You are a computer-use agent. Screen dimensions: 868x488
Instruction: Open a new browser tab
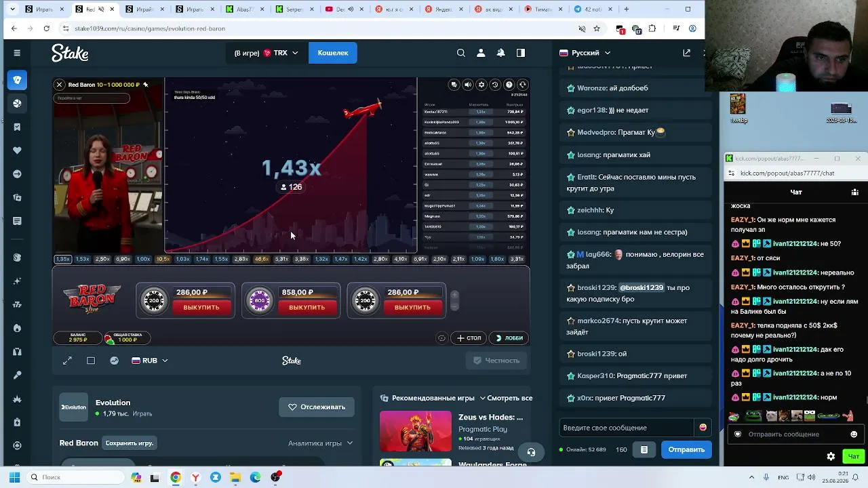point(626,9)
